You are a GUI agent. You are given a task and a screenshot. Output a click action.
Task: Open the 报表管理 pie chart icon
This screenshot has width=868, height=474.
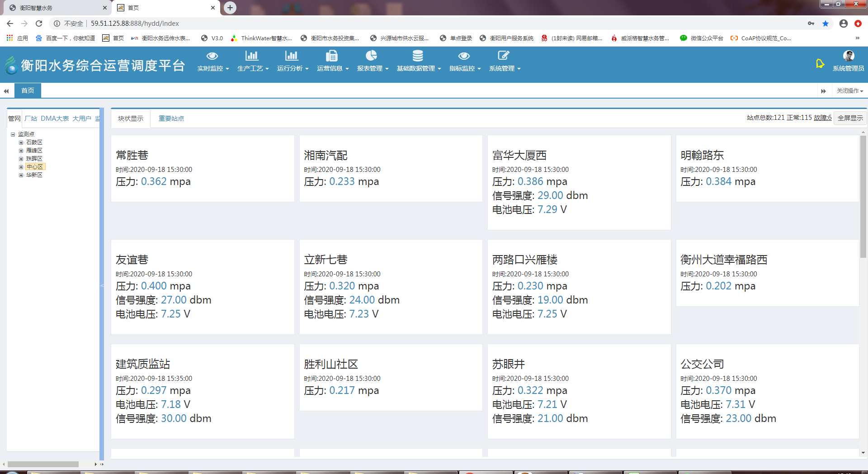(x=371, y=56)
